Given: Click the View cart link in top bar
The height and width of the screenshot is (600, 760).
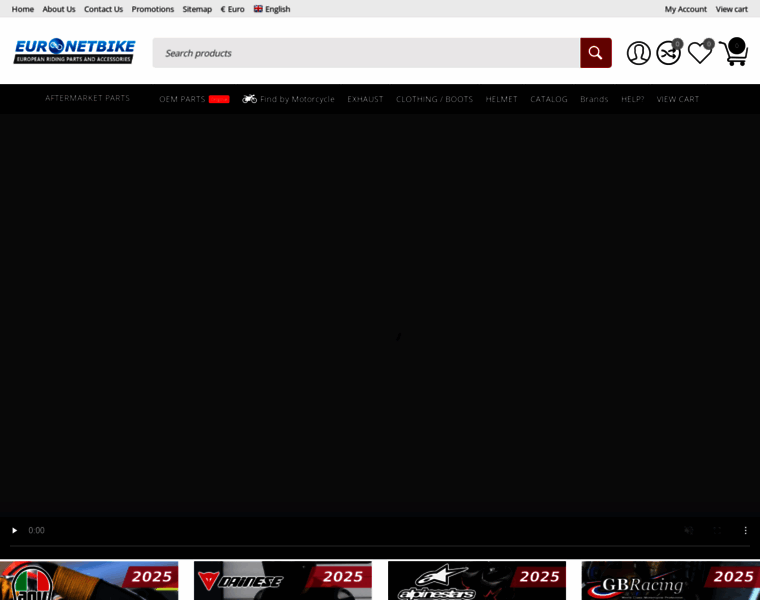Looking at the screenshot, I should 731,9.
